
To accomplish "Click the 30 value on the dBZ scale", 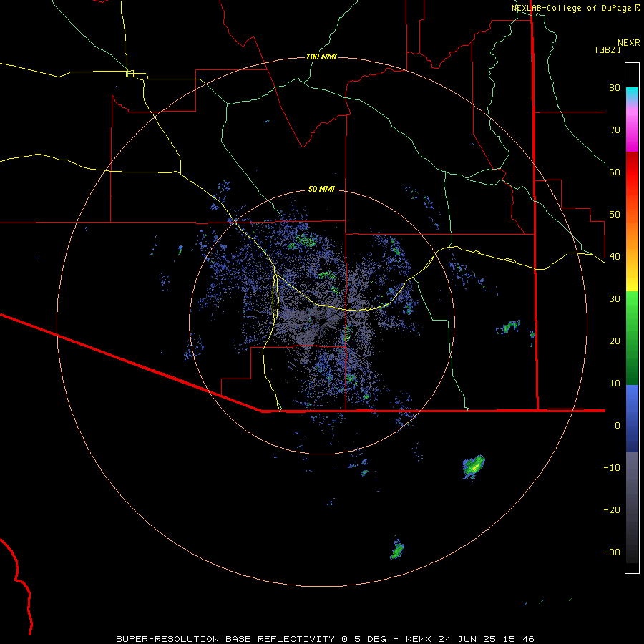I will [x=615, y=298].
